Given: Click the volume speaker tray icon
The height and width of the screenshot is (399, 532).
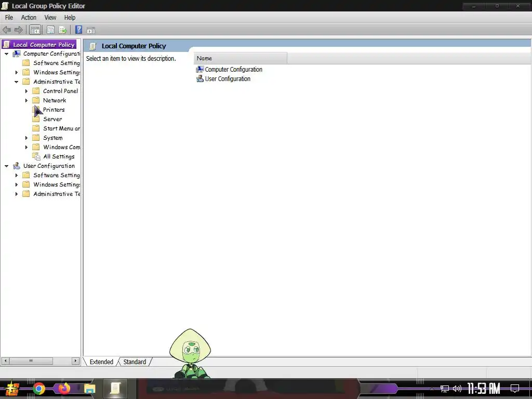Looking at the screenshot, I should pyautogui.click(x=457, y=389).
